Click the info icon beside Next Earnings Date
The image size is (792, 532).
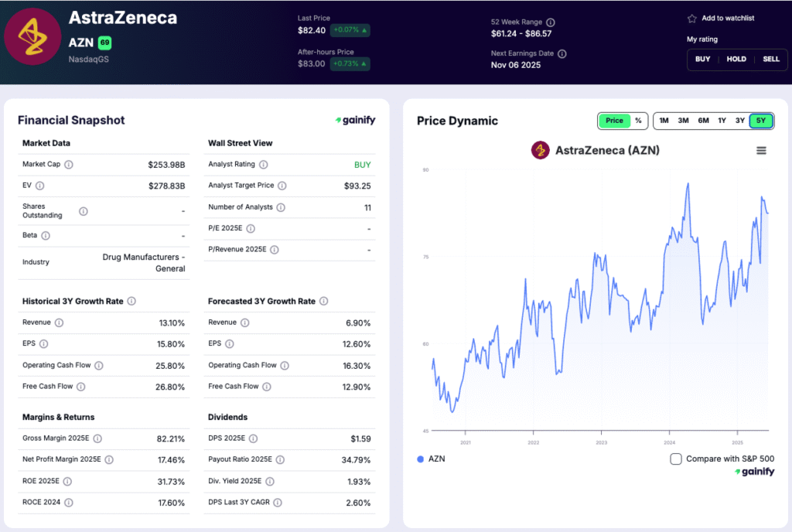click(561, 53)
